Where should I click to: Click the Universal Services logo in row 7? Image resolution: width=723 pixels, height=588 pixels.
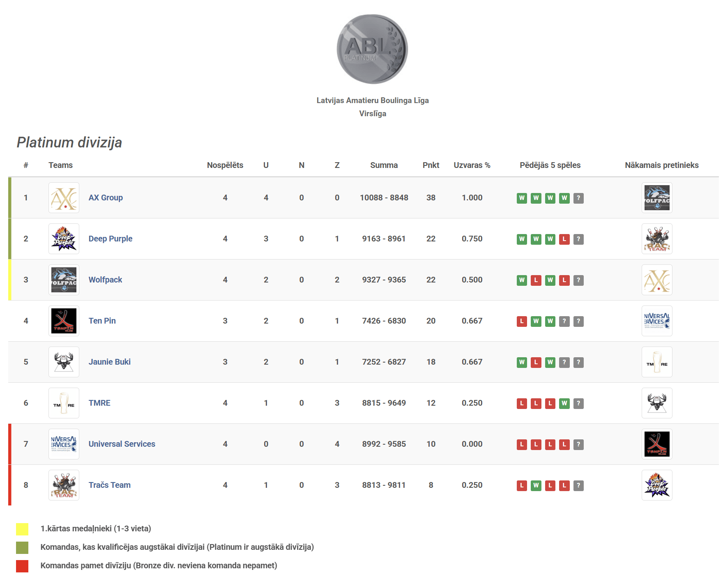[64, 444]
